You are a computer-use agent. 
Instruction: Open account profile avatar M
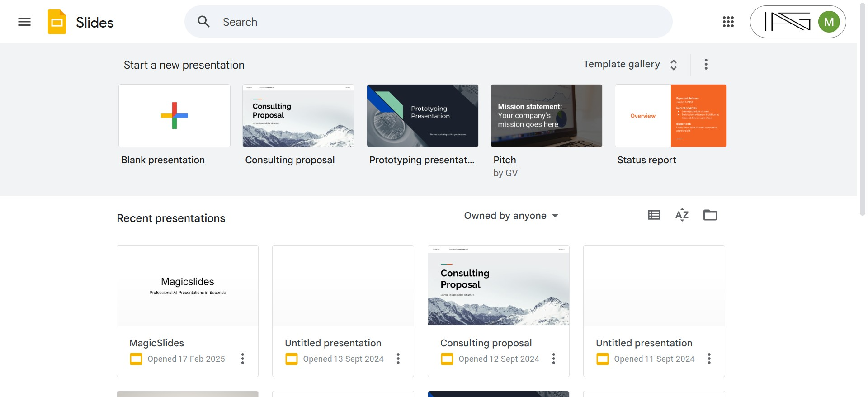[x=829, y=22]
